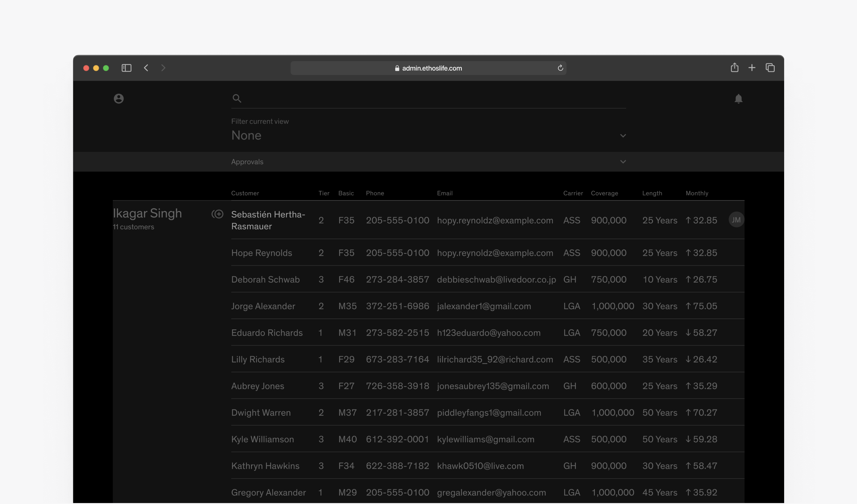Toggle the browser sidebar icon
Viewport: 857px width, 504px height.
[126, 68]
